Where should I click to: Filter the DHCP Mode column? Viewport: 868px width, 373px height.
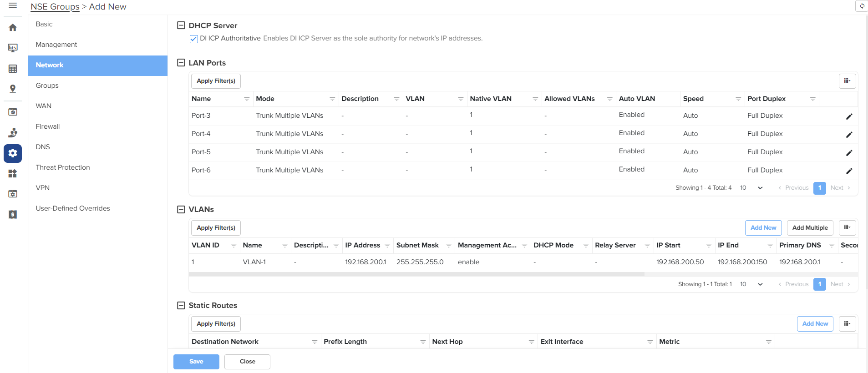tap(586, 246)
